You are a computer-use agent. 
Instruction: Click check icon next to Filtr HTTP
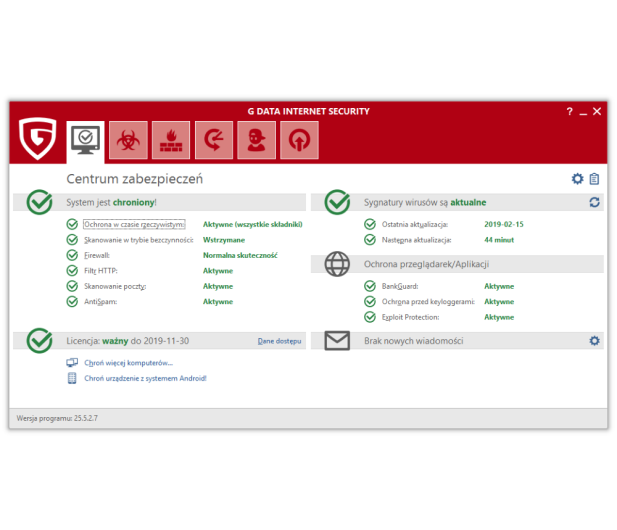pyautogui.click(x=72, y=271)
